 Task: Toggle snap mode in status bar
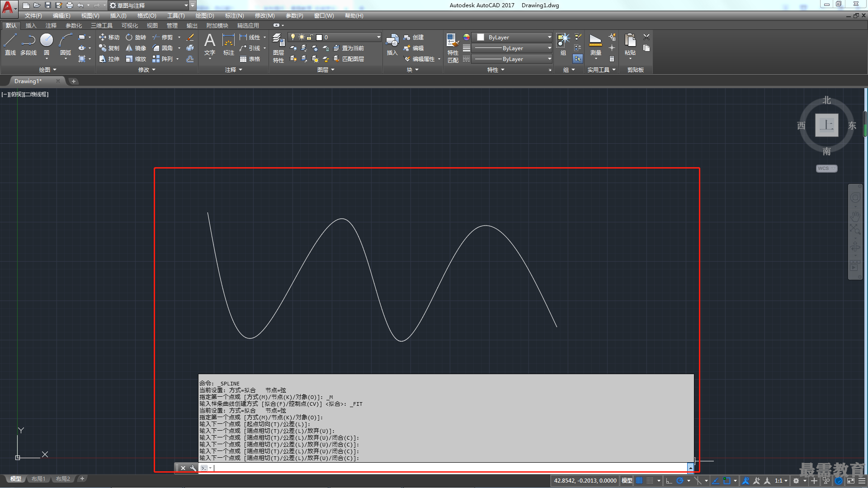click(650, 481)
